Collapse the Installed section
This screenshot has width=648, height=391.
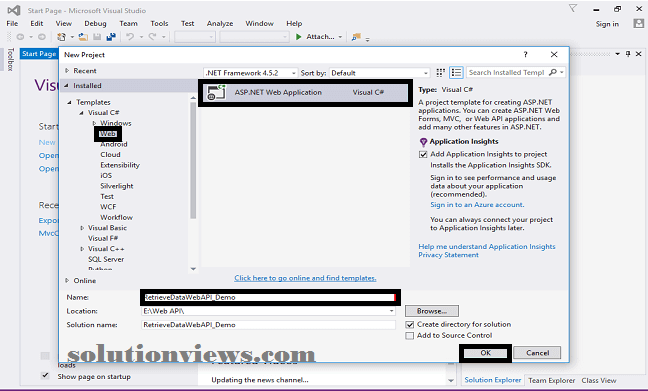coord(66,86)
